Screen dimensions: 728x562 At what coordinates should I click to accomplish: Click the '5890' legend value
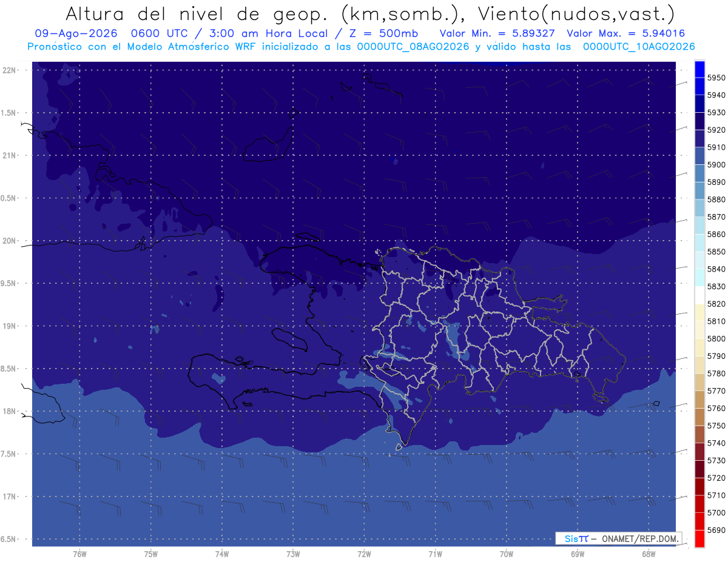716,182
